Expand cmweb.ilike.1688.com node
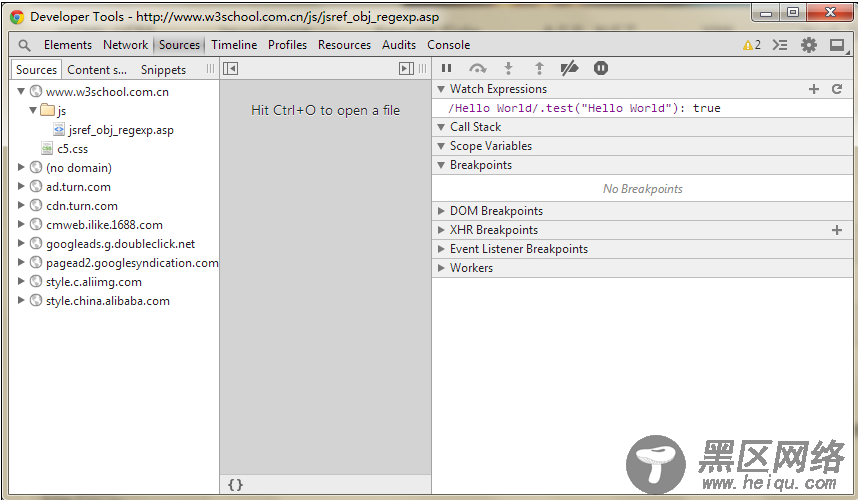The image size is (858, 500). (21, 224)
